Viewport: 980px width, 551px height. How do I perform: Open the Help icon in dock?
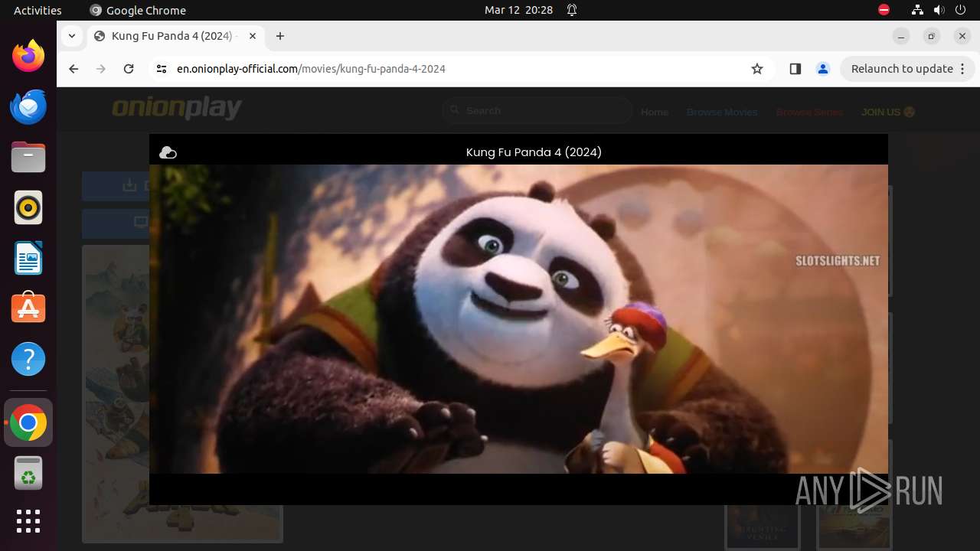click(x=28, y=359)
